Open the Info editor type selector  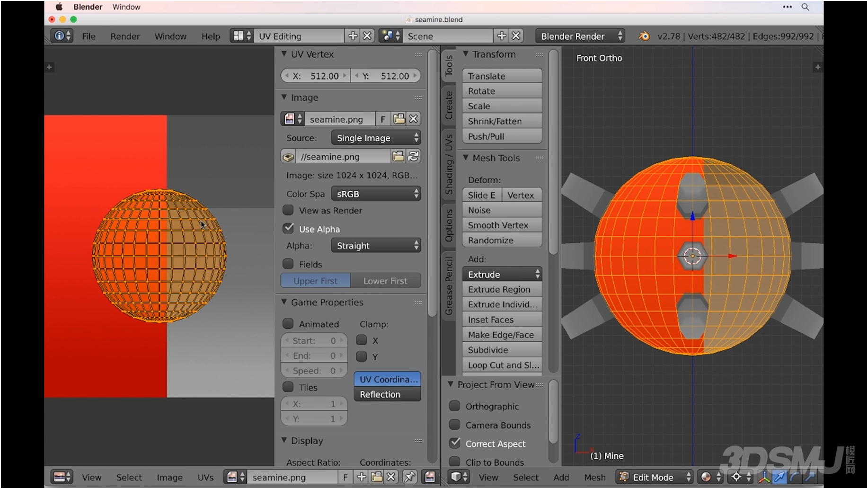(62, 36)
